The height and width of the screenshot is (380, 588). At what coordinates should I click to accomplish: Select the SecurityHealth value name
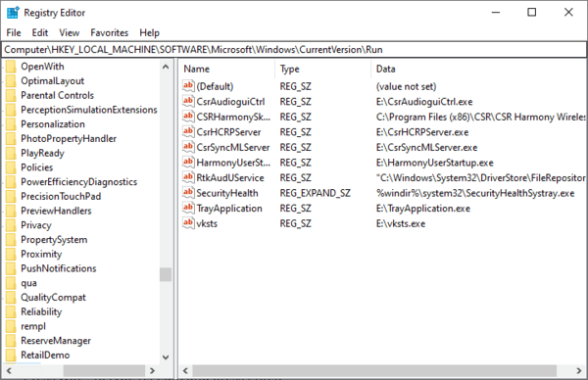tap(227, 193)
